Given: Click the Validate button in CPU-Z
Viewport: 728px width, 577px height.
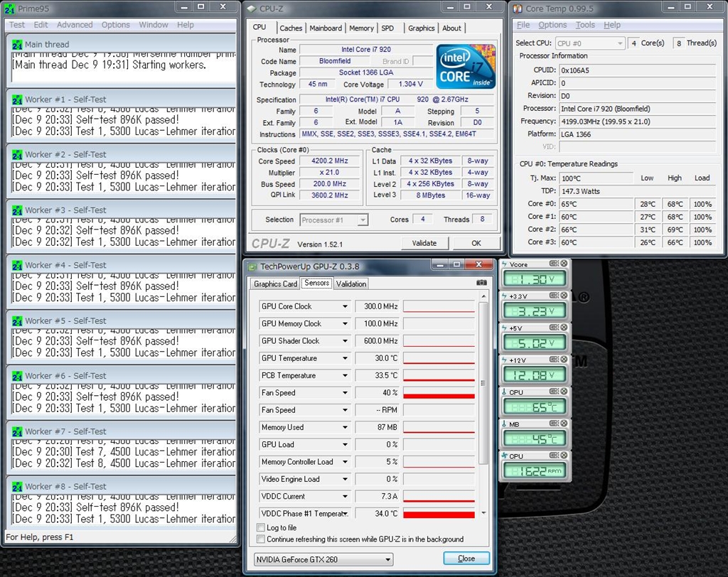Looking at the screenshot, I should (424, 243).
